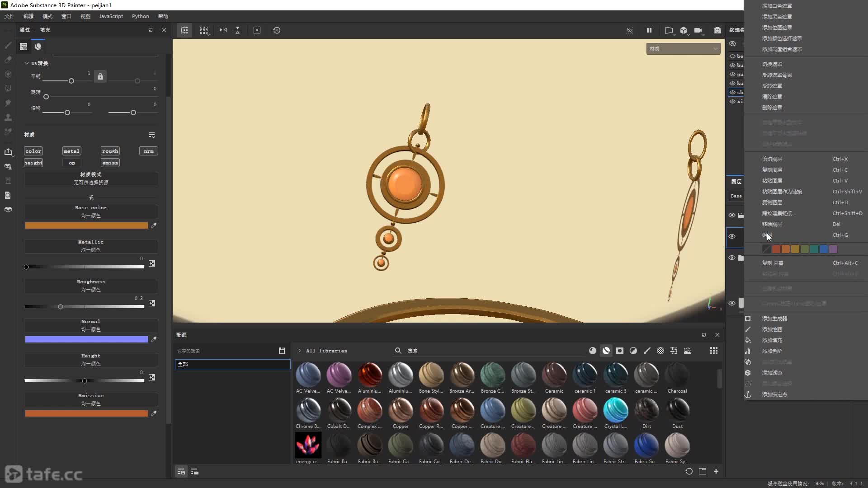Open the 编辑 menu

(28, 16)
